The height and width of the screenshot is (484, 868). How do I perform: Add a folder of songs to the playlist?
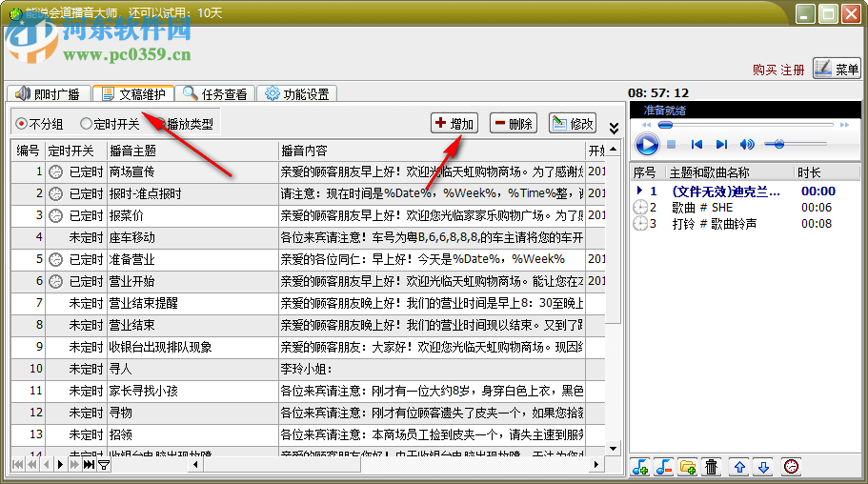[688, 468]
